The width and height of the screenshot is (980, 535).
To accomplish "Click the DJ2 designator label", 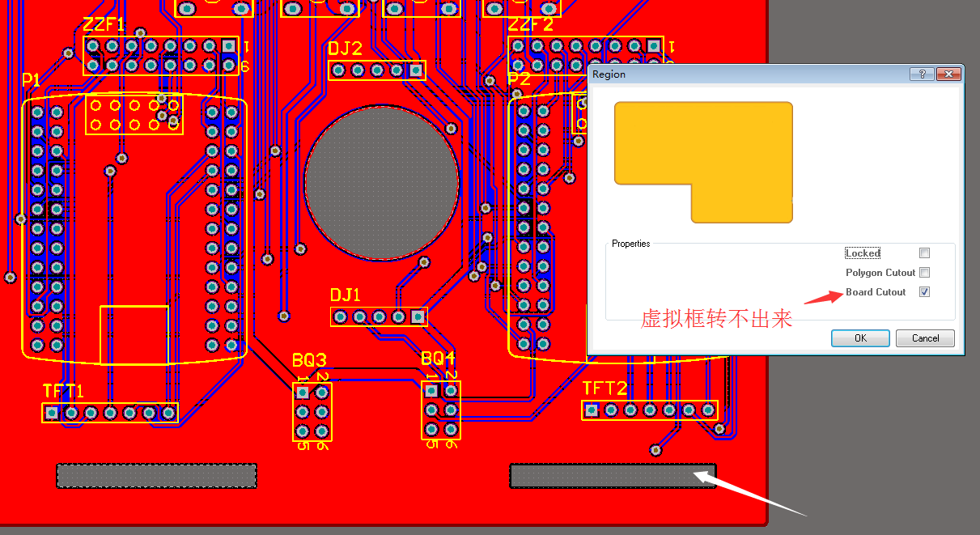I will (x=346, y=49).
